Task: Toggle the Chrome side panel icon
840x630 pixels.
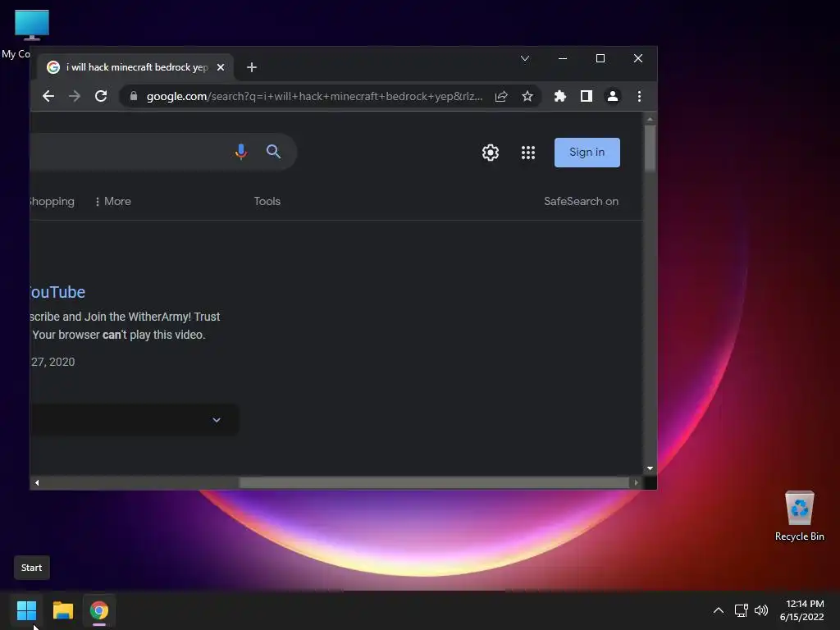Action: pos(586,97)
